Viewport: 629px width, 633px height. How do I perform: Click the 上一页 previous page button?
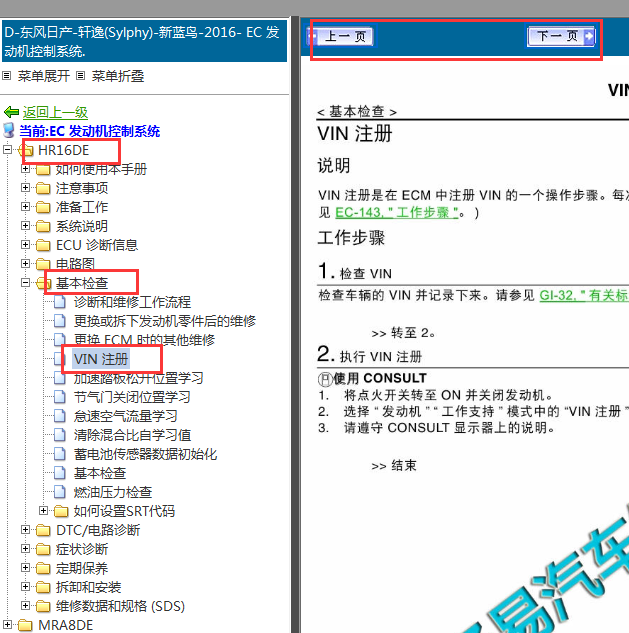340,37
